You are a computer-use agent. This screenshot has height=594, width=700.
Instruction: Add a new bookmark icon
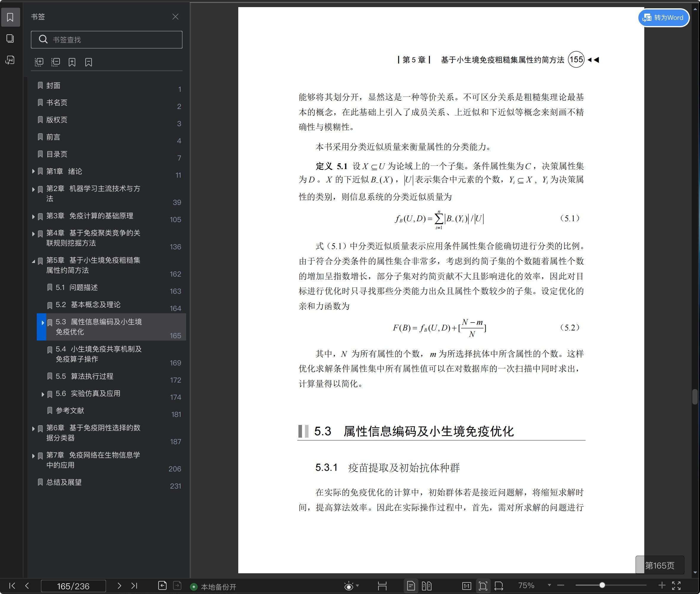(72, 62)
